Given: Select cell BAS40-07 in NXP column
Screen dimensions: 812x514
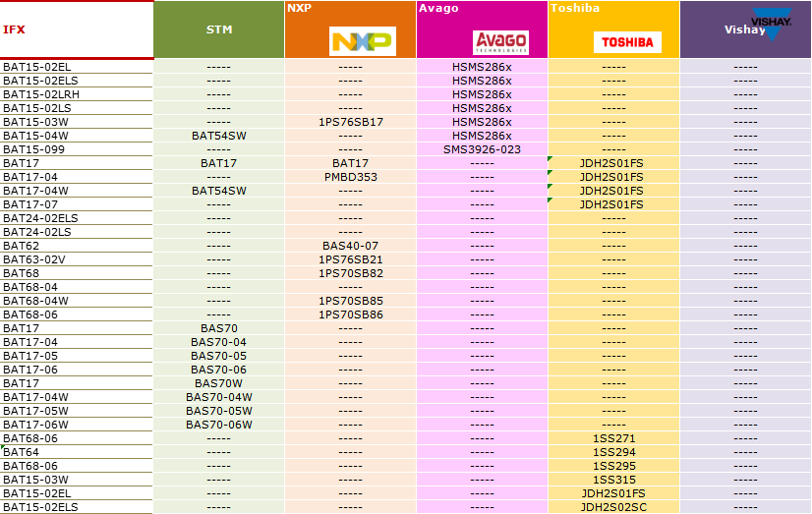Looking at the screenshot, I should [x=351, y=246].
